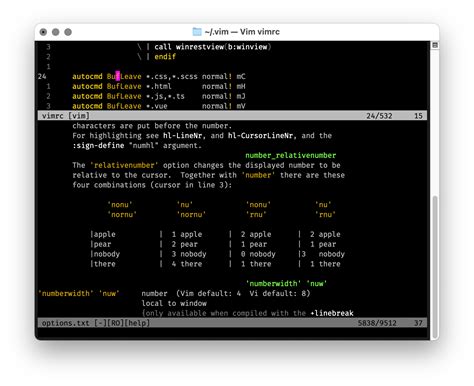Click the 'options.txt [-][RO][help]' status line
This screenshot has width=474, height=386.
[x=232, y=323]
